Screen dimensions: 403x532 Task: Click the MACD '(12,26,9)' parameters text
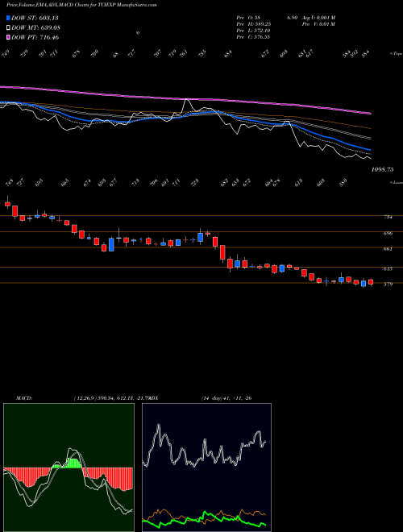(x=85, y=398)
